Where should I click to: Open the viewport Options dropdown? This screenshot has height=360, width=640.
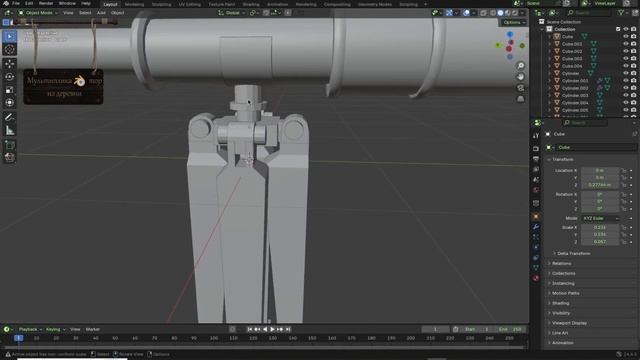tap(514, 23)
